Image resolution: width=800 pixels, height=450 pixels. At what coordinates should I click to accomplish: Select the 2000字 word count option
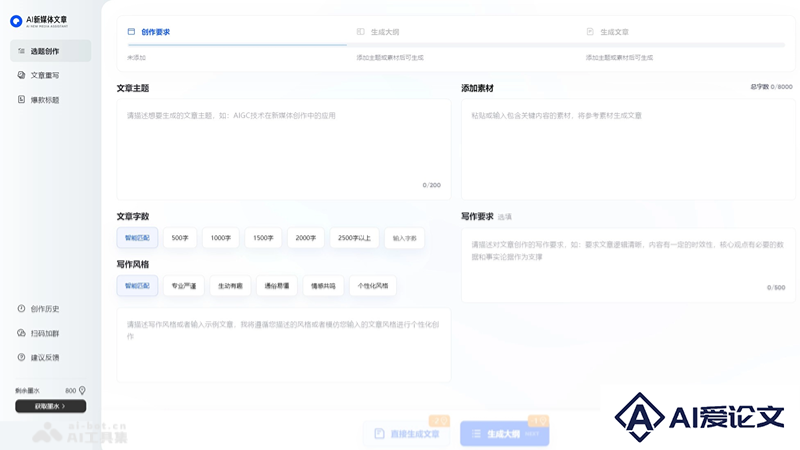click(306, 238)
